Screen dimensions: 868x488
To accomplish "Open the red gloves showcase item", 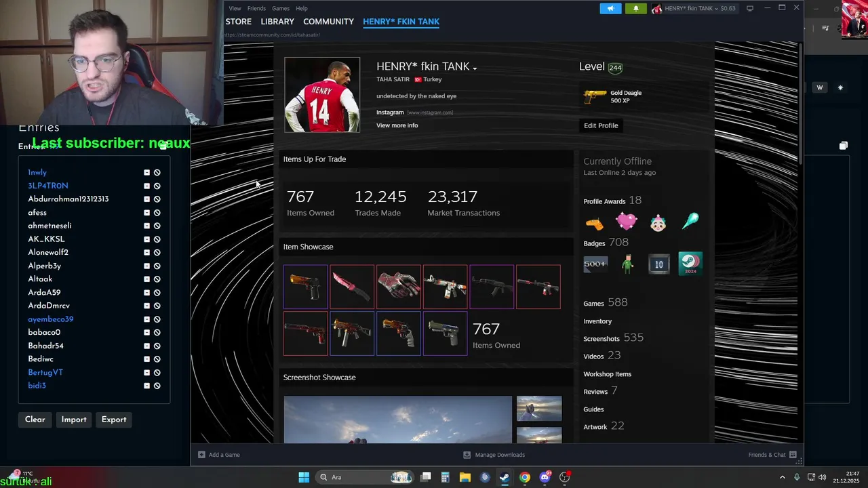I will tap(399, 287).
